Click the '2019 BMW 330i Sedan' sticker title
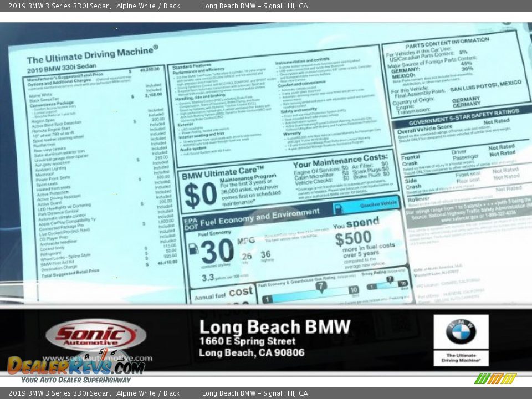The image size is (532, 399). click(62, 68)
